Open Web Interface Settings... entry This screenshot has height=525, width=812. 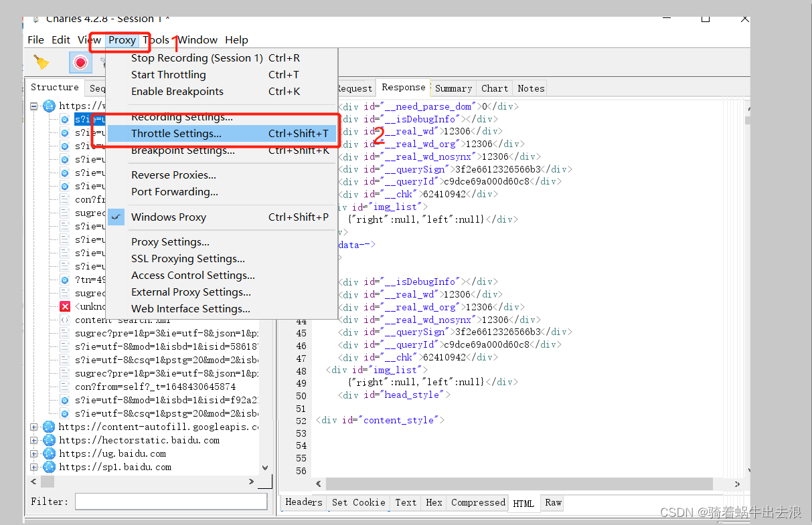pos(222,309)
